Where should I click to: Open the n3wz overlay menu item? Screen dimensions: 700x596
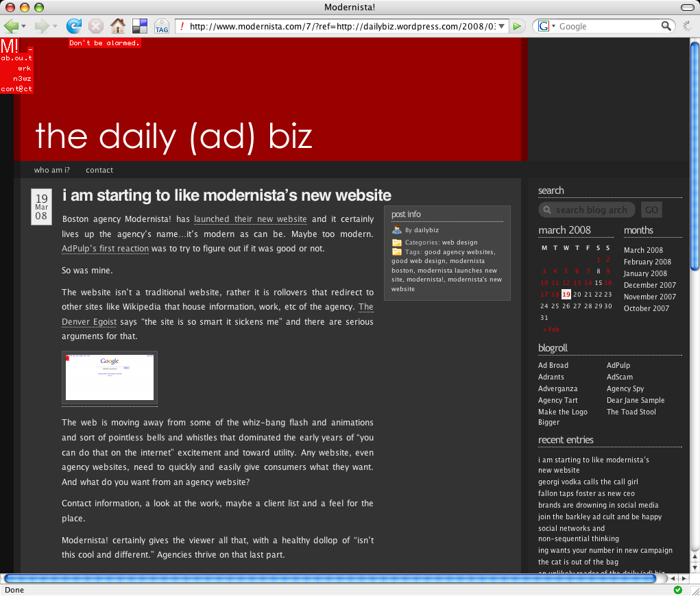pos(23,79)
